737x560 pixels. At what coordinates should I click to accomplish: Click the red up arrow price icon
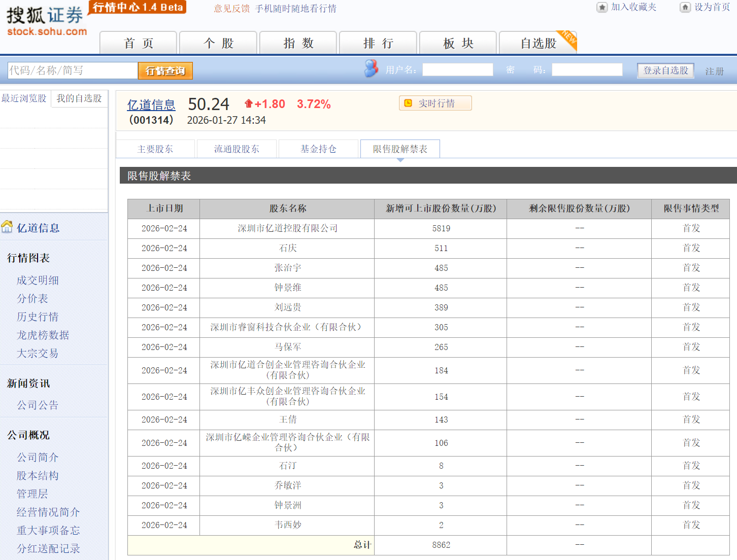coord(248,103)
